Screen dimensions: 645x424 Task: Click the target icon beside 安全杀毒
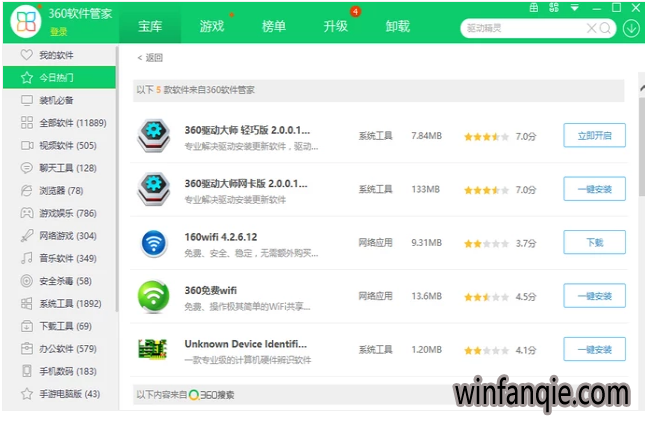[27, 281]
